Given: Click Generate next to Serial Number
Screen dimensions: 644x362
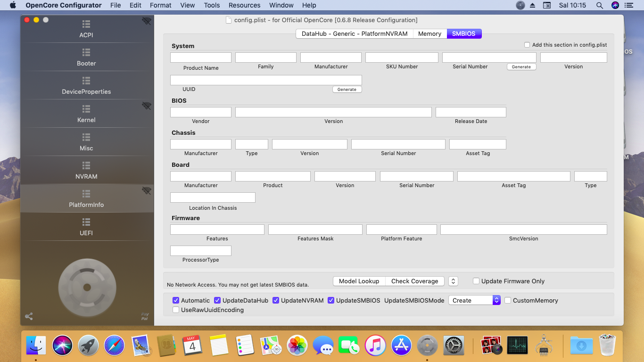Looking at the screenshot, I should [x=521, y=67].
